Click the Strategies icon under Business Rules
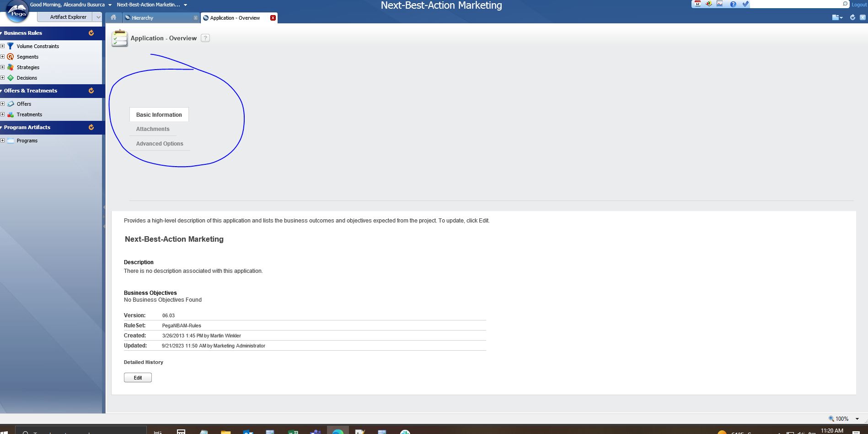 pyautogui.click(x=11, y=67)
